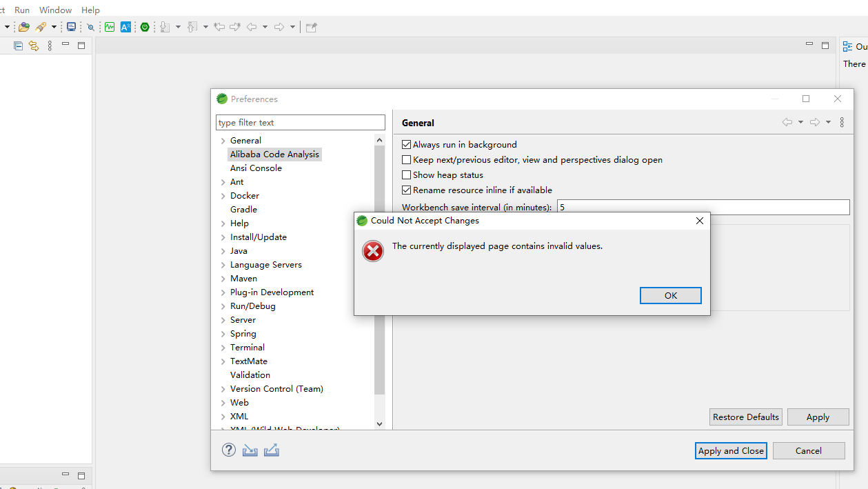This screenshot has height=489, width=868.
Task: Click the Pin Editor toolbar icon
Action: (312, 28)
